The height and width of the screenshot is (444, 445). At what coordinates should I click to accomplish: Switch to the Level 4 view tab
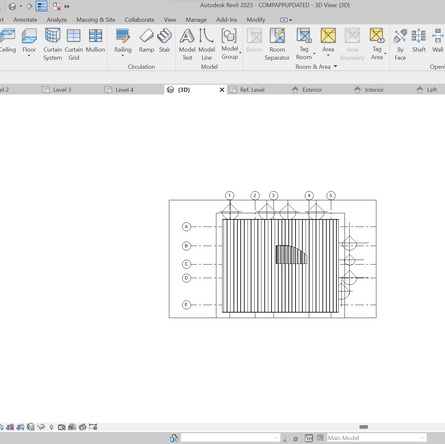124,90
